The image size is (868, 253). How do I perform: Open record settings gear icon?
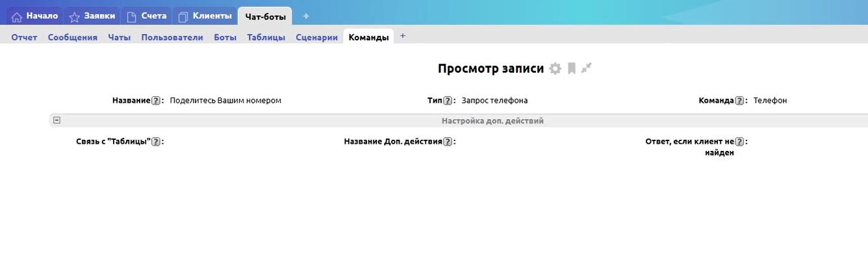click(x=555, y=68)
